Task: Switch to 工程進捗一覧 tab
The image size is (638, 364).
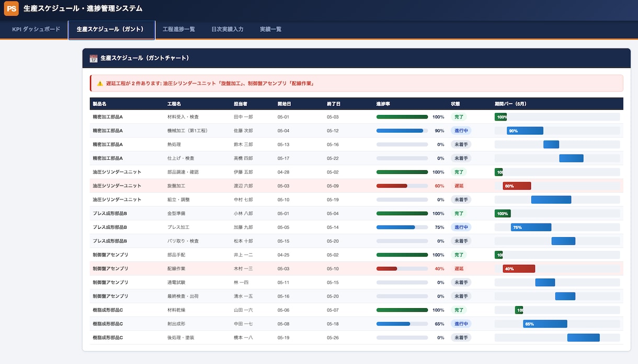Action: (x=179, y=29)
